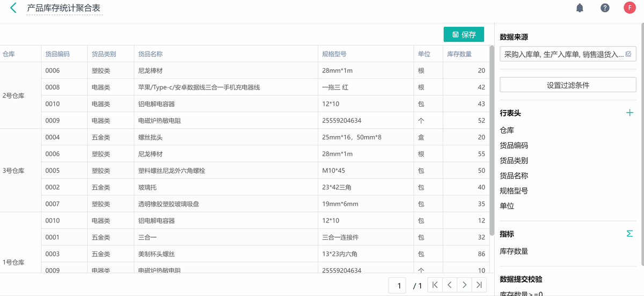Click the table vertical scrollbar
The image size is (644, 296).
pyautogui.click(x=492, y=140)
